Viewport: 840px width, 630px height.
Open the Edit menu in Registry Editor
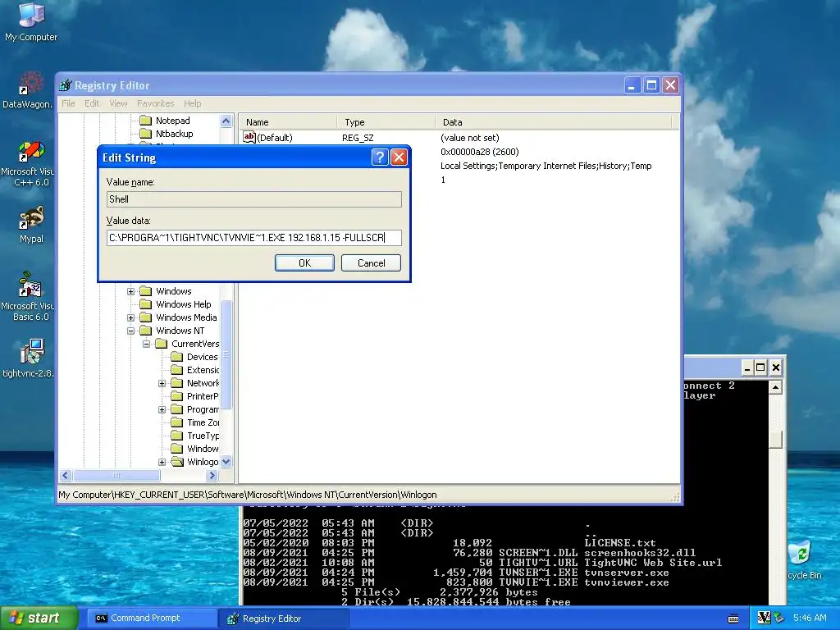coord(92,103)
